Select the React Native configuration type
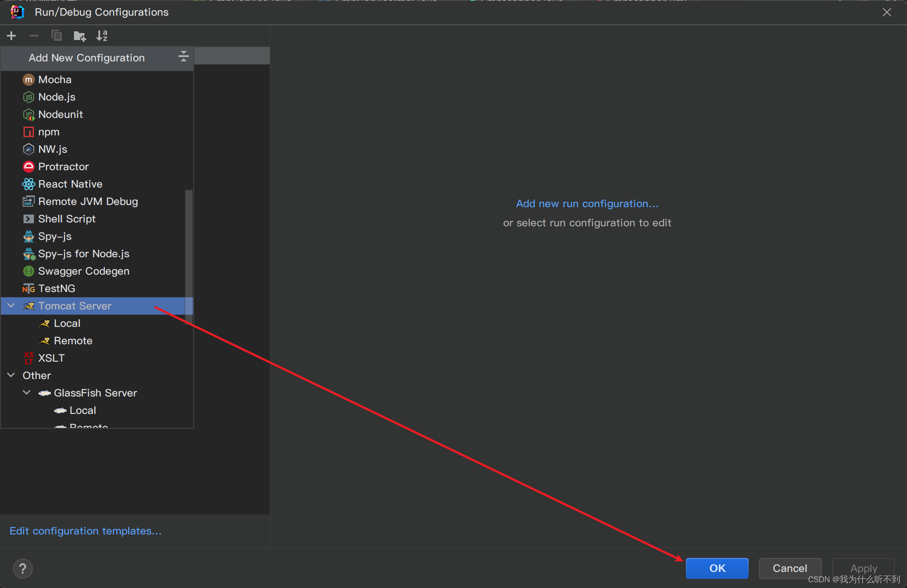 70,184
